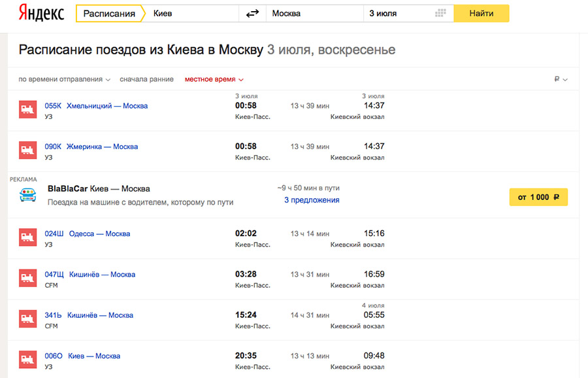This screenshot has width=588, height=378.
Task: Select the Расписания tab
Action: click(x=109, y=13)
